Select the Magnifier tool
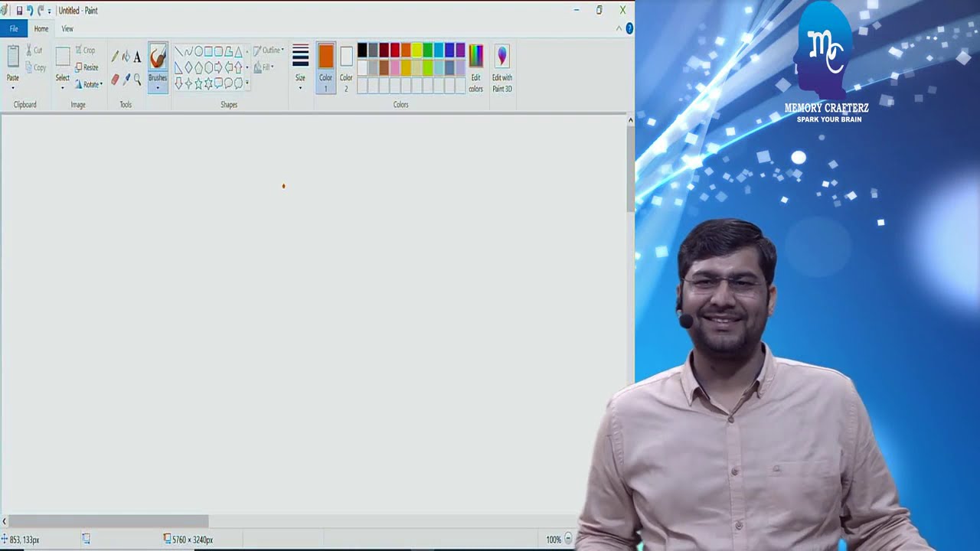Screen dimensions: 980x551 click(137, 79)
